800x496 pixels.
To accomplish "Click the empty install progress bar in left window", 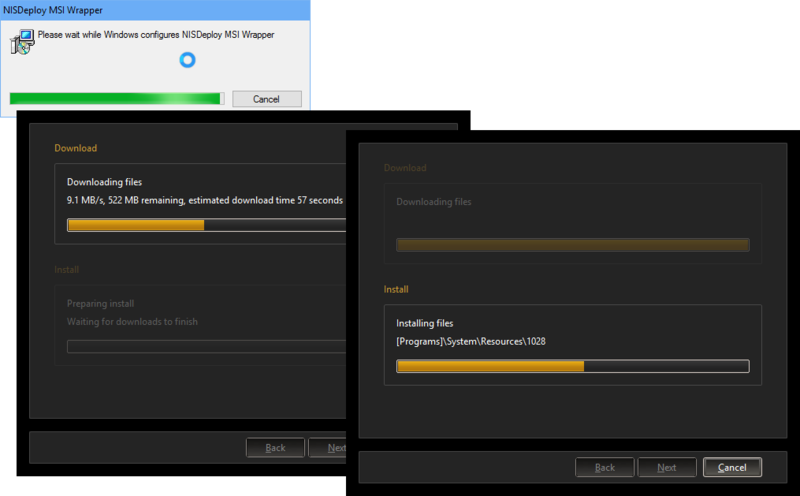I will coord(205,346).
